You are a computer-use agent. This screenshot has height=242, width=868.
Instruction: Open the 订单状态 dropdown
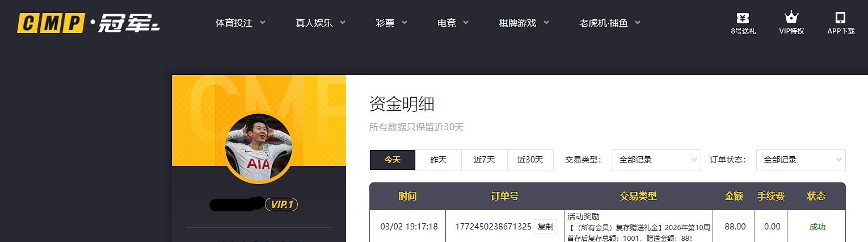point(800,160)
